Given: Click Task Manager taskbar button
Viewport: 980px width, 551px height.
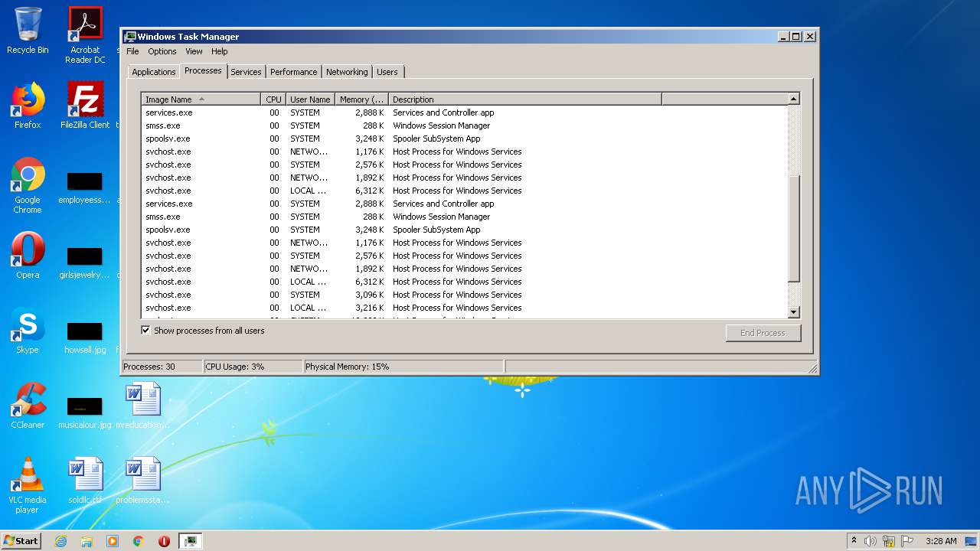Looking at the screenshot, I should point(191,541).
